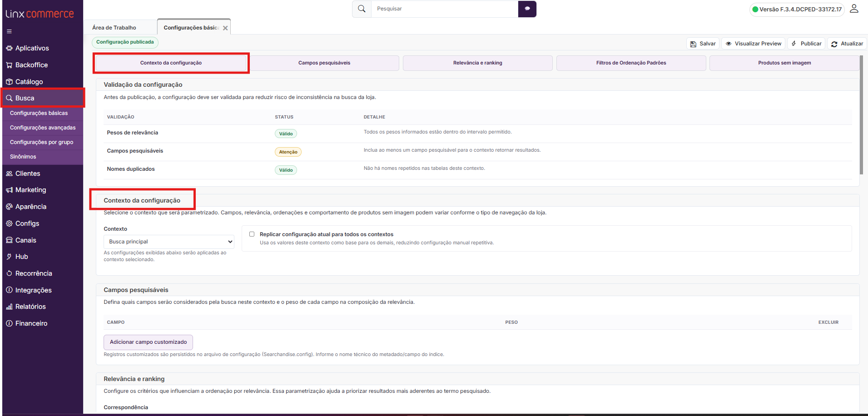
Task: Click the Atenção badge for Campos pesquisáveis
Action: pos(288,152)
